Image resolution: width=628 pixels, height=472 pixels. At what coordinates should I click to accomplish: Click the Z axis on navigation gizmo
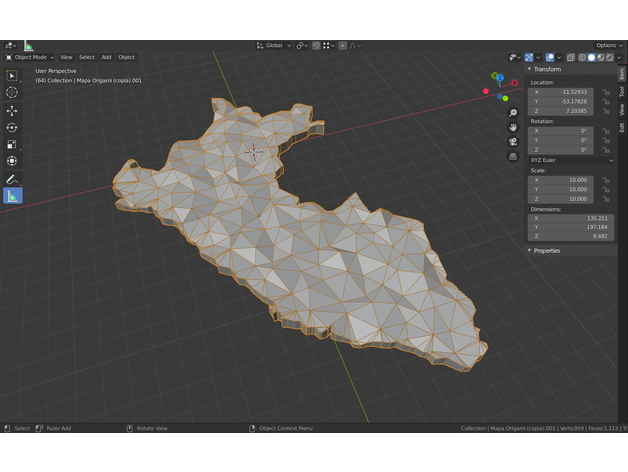pyautogui.click(x=500, y=78)
